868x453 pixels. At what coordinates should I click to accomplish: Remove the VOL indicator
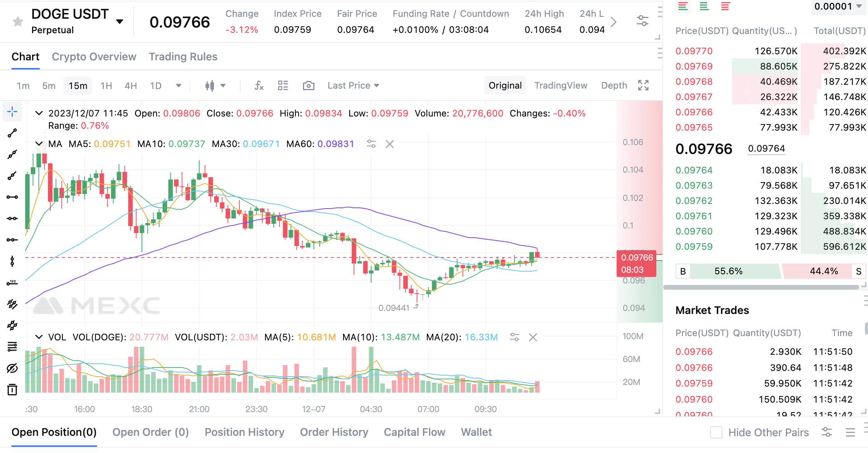click(533, 337)
